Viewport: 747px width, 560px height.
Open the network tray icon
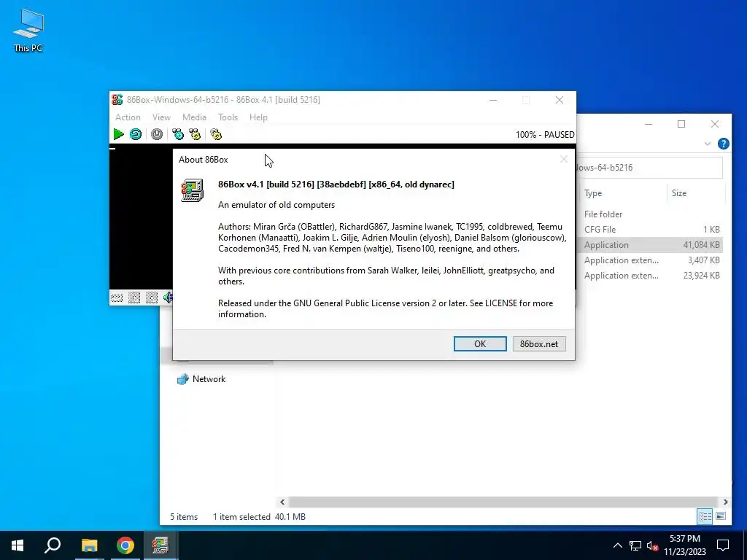(635, 545)
